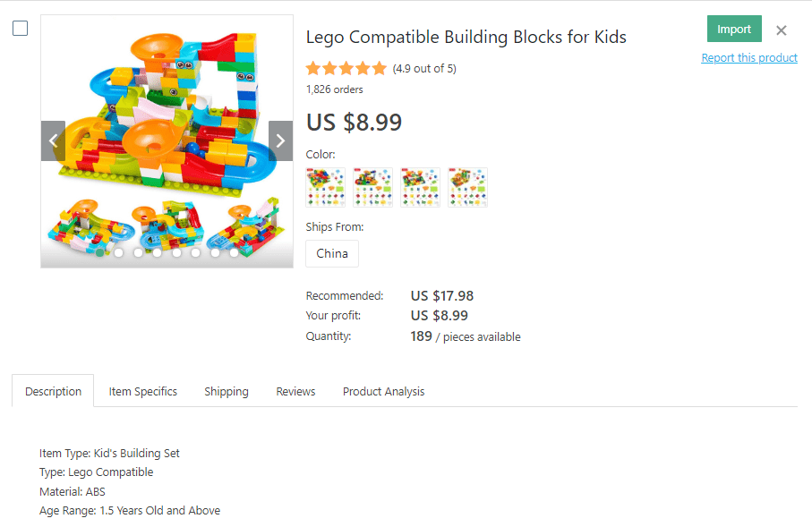Screen dimensions: 812x527
Task: Open the Shipping tab
Action: (x=227, y=392)
